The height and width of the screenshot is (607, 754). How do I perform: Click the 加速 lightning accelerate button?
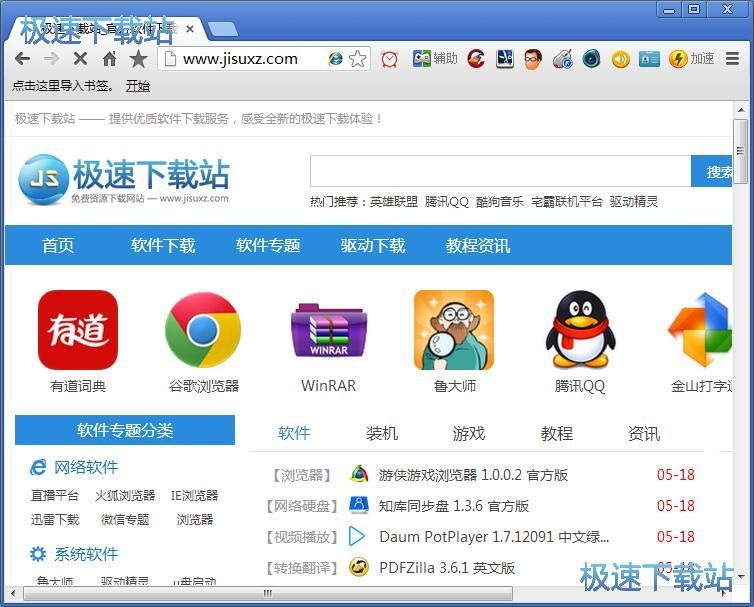click(x=691, y=59)
